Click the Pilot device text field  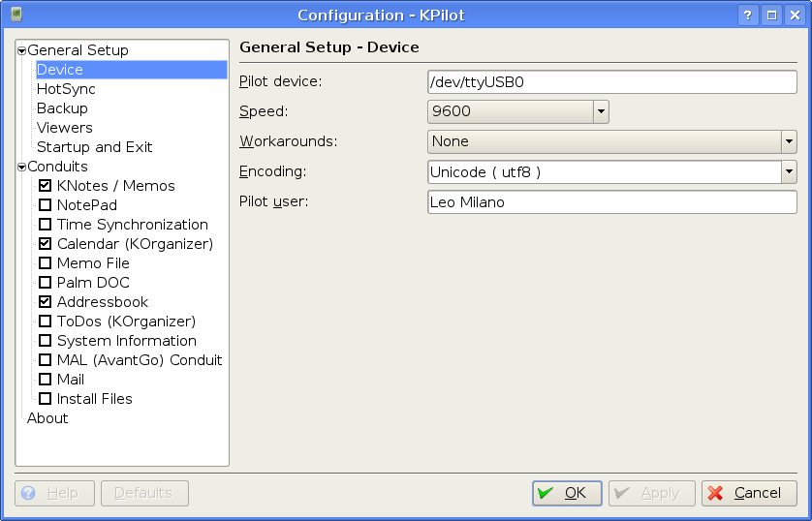[611, 81]
